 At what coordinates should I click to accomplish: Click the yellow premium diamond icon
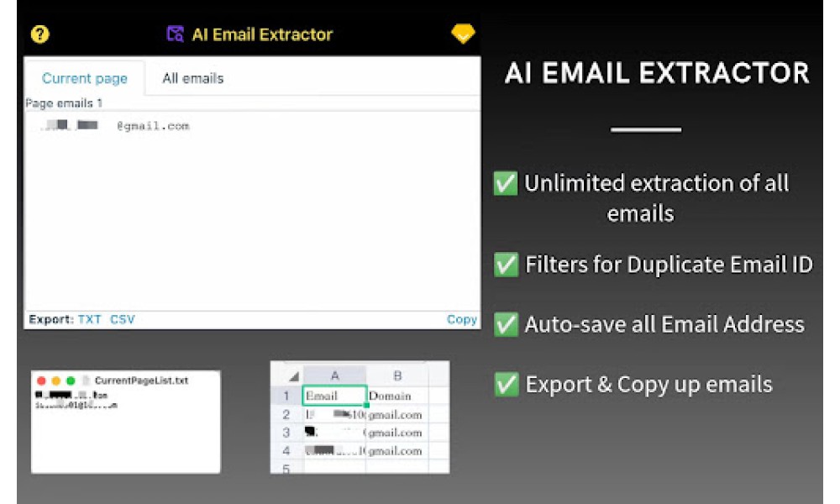tap(463, 34)
